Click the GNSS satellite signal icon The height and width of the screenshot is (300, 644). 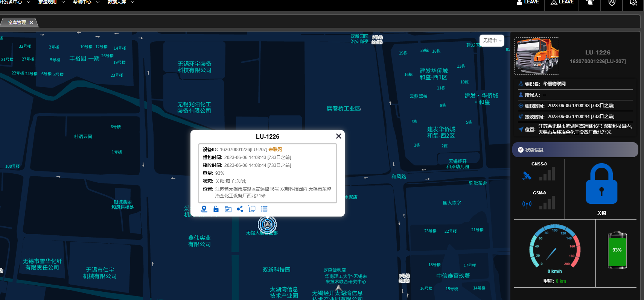(x=527, y=176)
